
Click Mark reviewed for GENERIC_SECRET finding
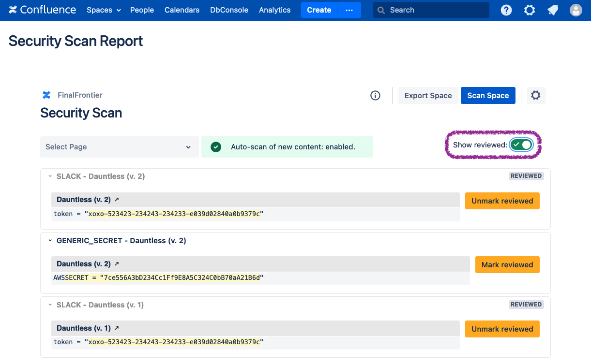tap(507, 265)
